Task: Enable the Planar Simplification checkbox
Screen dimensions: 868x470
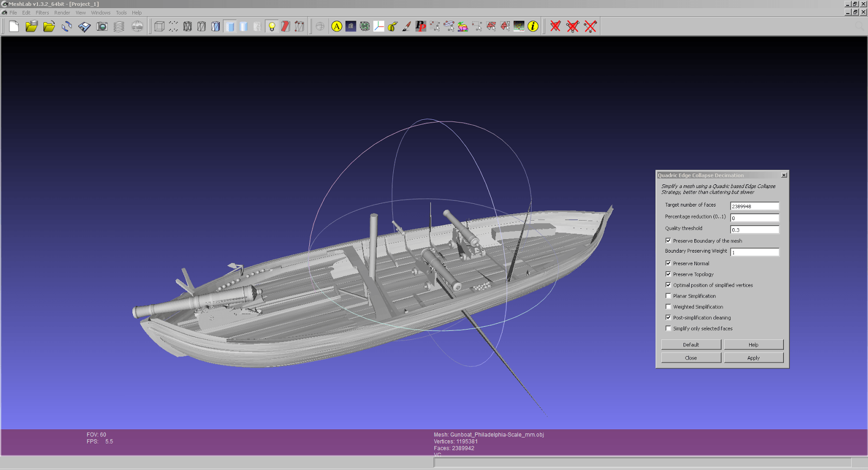Action: tap(668, 296)
